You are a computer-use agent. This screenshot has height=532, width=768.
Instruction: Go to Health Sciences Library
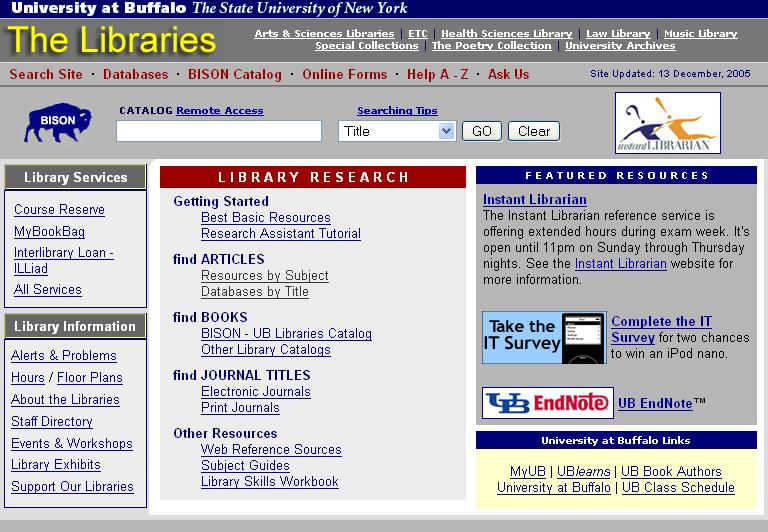pyautogui.click(x=506, y=34)
